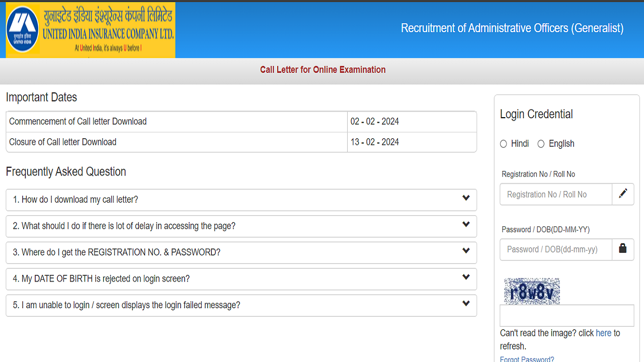Click the Password / DOB input field
644x362 pixels.
[556, 249]
